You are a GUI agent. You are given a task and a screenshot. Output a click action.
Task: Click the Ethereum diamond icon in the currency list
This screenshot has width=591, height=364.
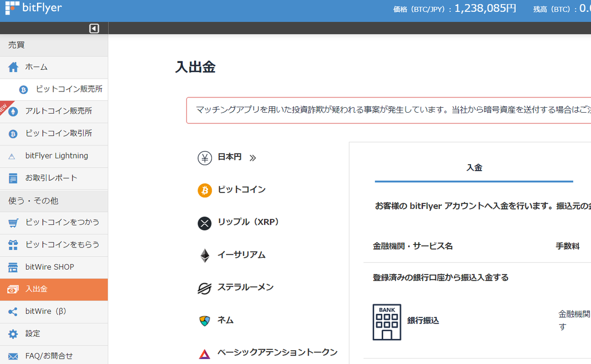pos(204,255)
